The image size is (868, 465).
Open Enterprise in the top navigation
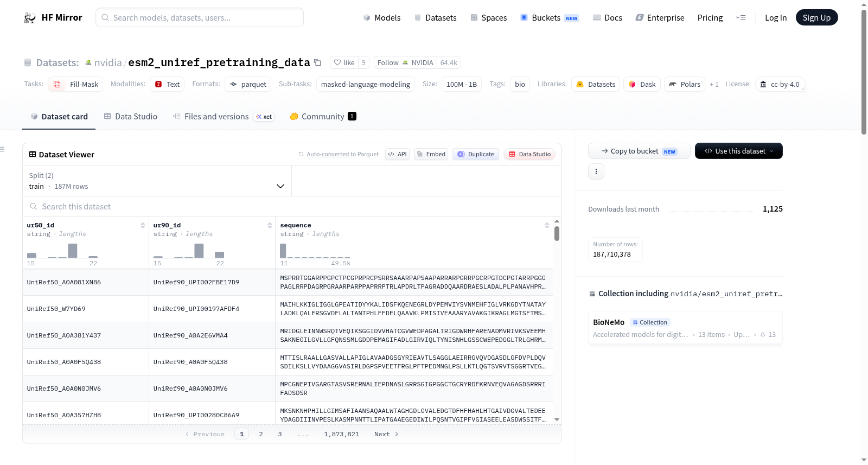pos(660,18)
